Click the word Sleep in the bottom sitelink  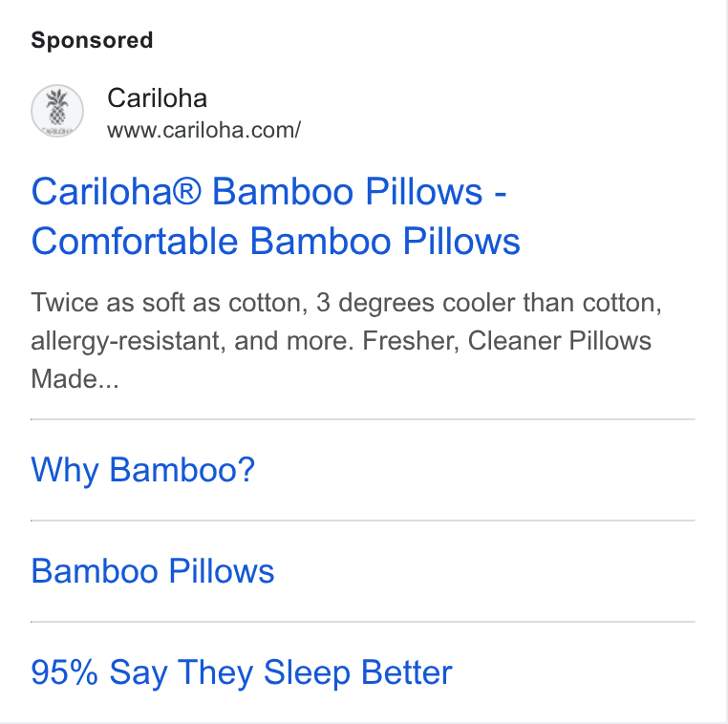[307, 673]
